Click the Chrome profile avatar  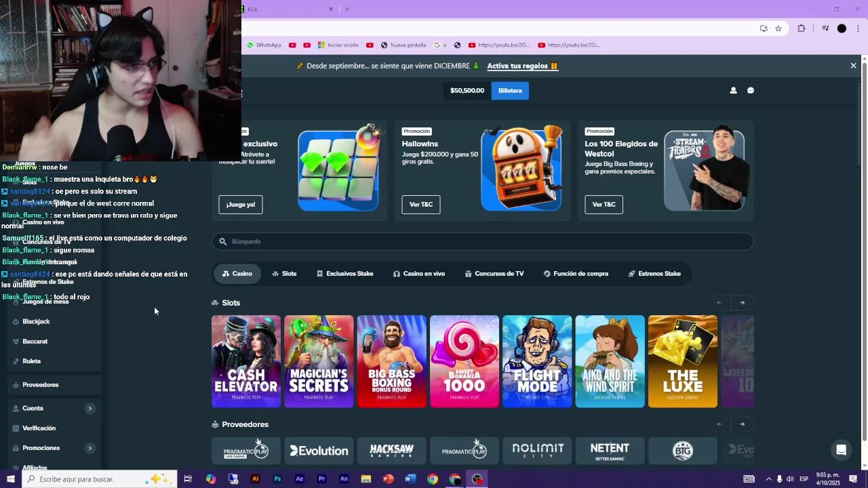842,28
